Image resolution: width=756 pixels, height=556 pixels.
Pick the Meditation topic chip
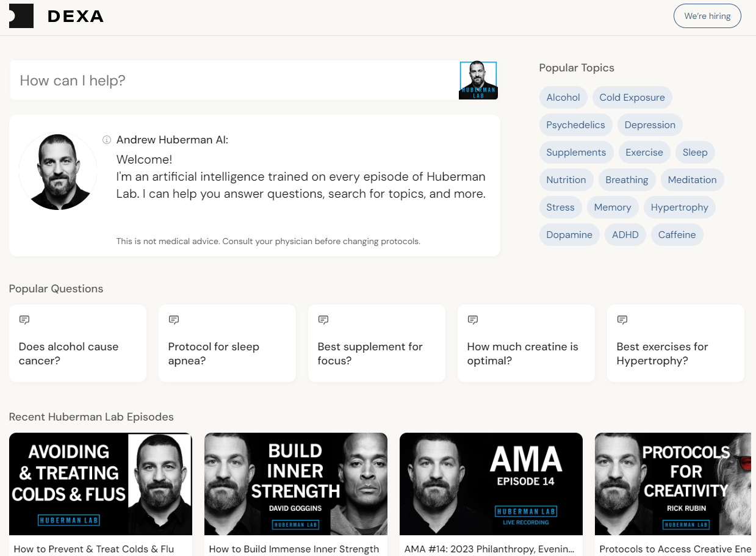692,180
